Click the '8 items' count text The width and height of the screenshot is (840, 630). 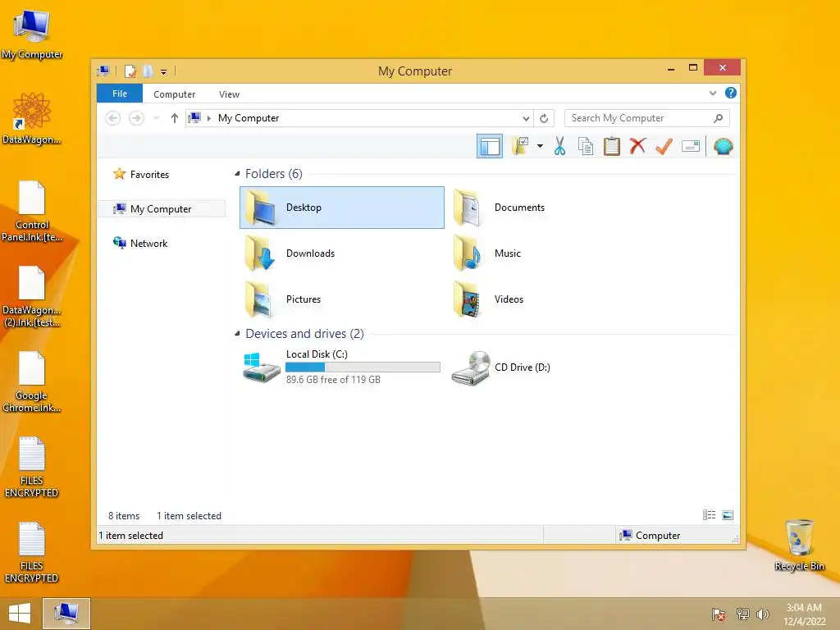124,516
